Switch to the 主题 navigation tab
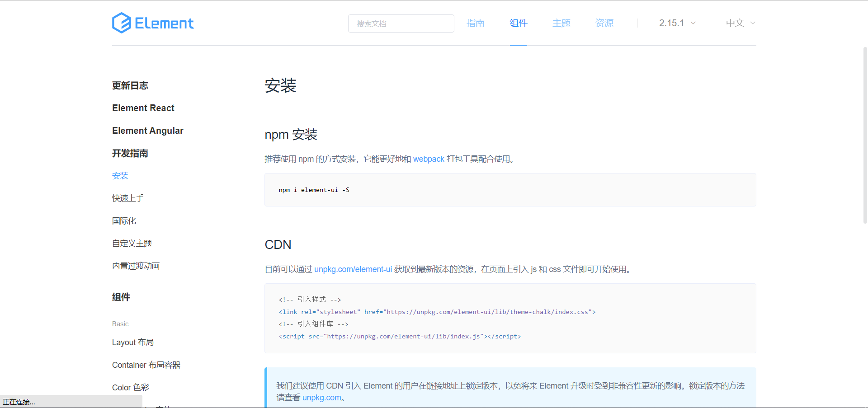The width and height of the screenshot is (868, 408). 561,23
